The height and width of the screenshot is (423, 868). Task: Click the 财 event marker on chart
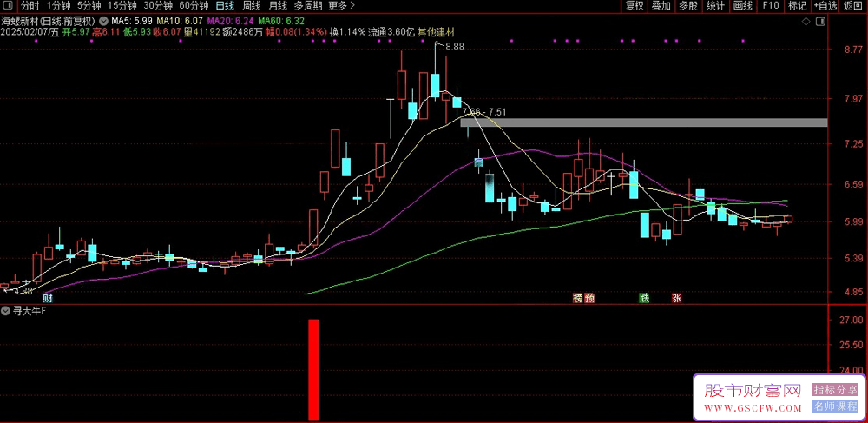click(48, 298)
